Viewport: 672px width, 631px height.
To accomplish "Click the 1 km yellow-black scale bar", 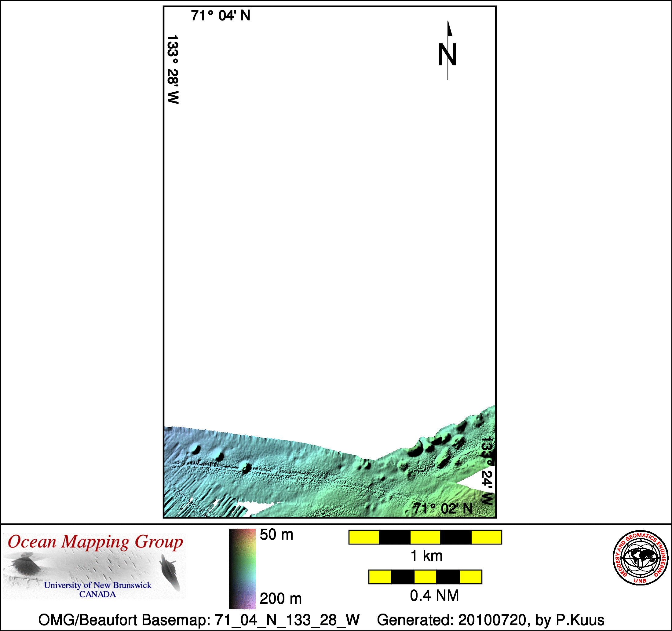I will [x=425, y=537].
